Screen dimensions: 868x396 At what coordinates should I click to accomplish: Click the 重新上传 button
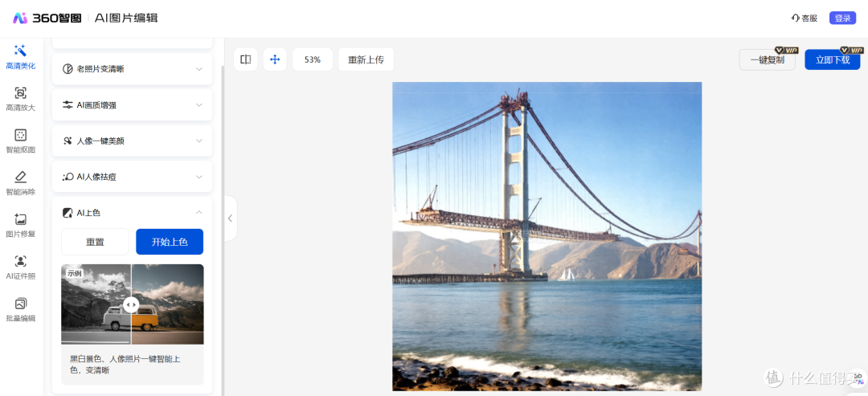pyautogui.click(x=366, y=59)
